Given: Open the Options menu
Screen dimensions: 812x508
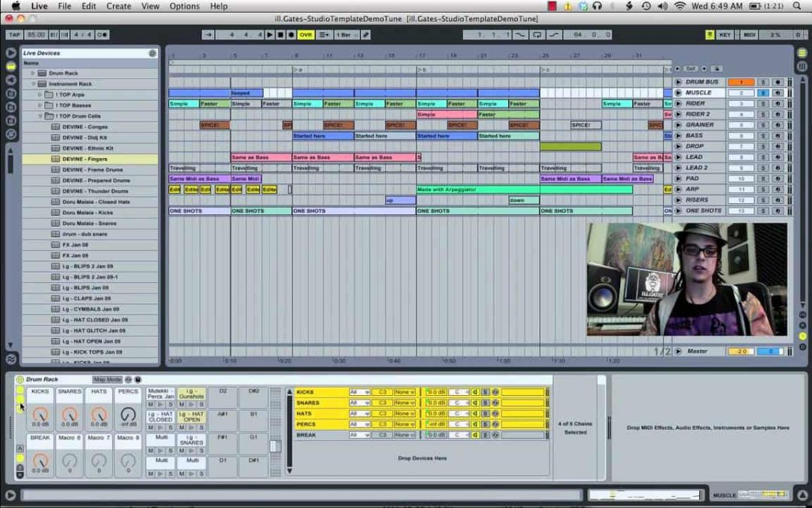Looking at the screenshot, I should (184, 6).
